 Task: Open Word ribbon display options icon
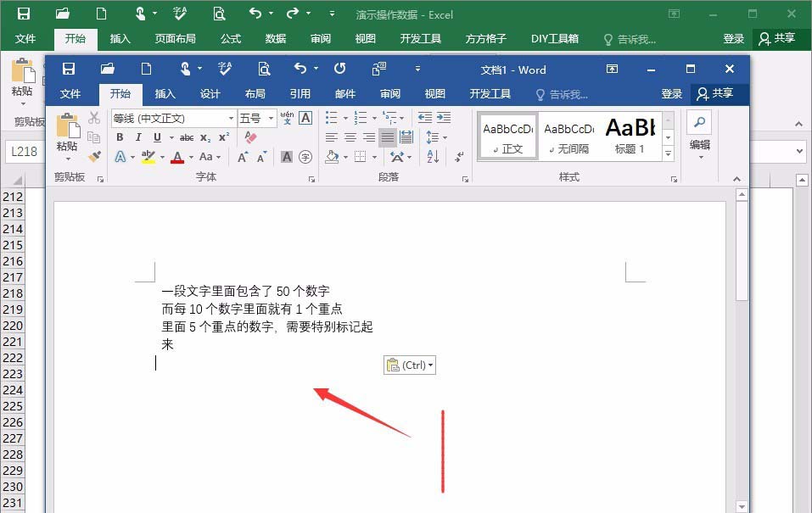[x=612, y=69]
